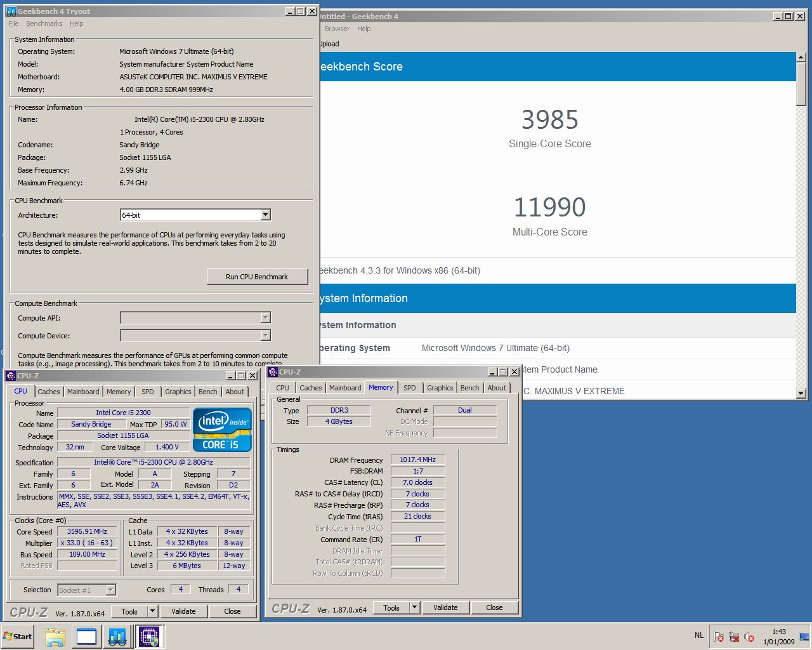Viewport: 812px width, 650px height.
Task: Select Graphics tab in CPU-Z window showing Timings
Action: click(x=440, y=388)
